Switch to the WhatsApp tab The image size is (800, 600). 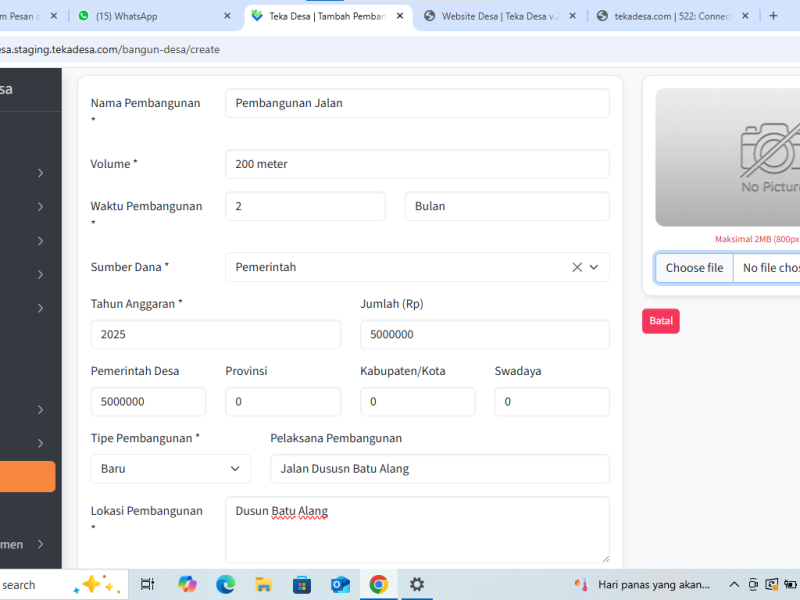150,16
